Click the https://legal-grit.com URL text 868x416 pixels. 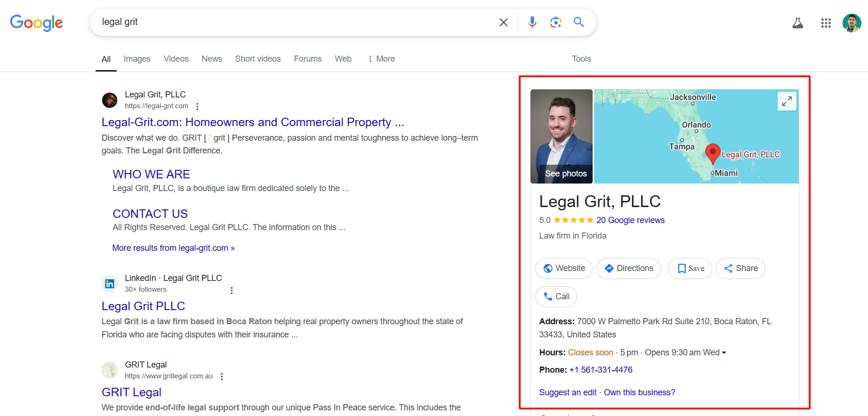click(x=156, y=106)
